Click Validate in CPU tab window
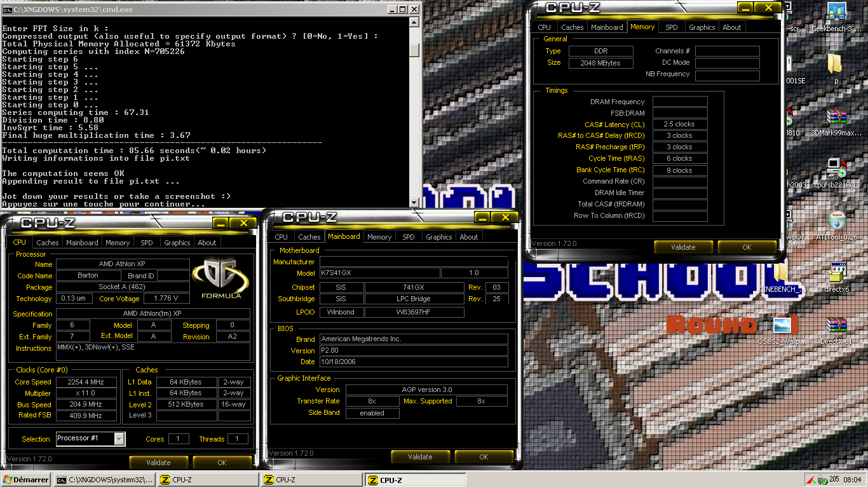This screenshot has height=488, width=868. (x=158, y=463)
